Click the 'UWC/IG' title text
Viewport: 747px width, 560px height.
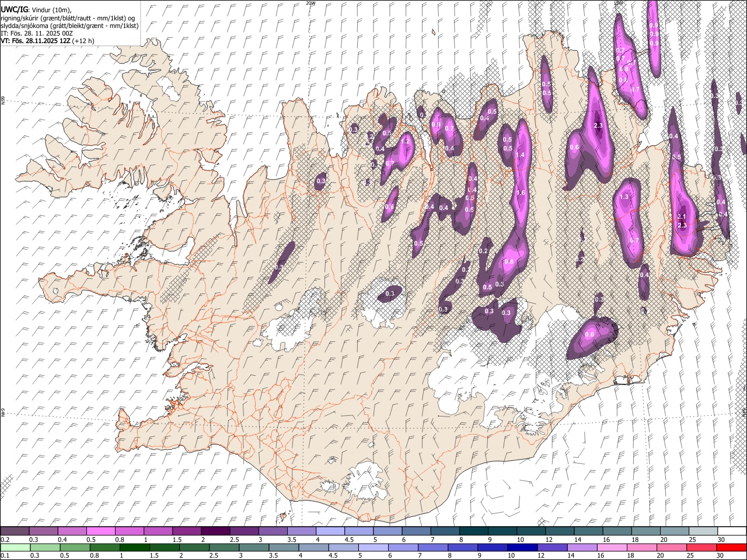coord(14,10)
